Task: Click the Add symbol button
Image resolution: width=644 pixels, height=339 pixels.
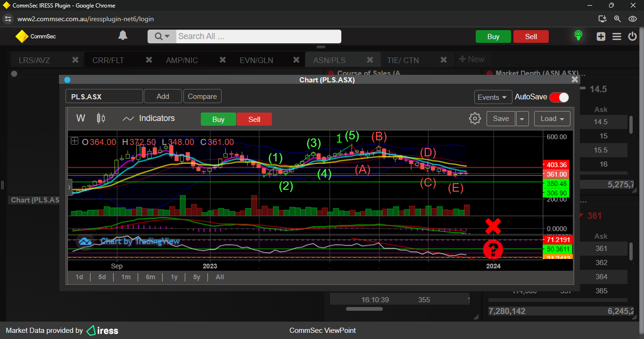Action: 163,96
